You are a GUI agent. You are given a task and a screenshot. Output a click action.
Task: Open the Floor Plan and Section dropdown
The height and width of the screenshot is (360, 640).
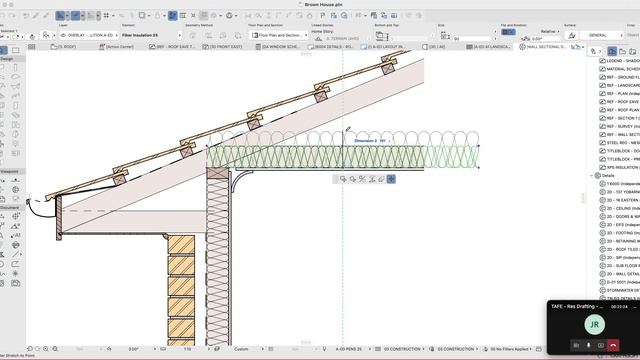[x=278, y=36]
